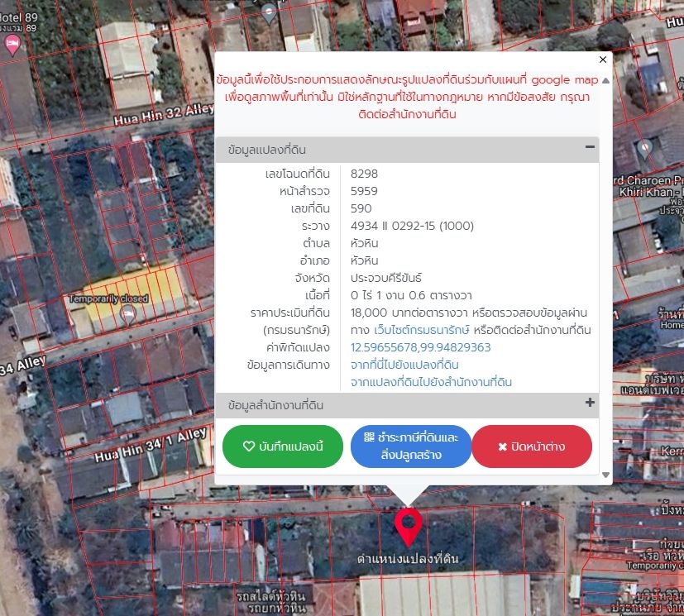Image resolution: width=684 pixels, height=616 pixels.
Task: Click the gray place pin near Charoen Pr
Action: [644, 150]
